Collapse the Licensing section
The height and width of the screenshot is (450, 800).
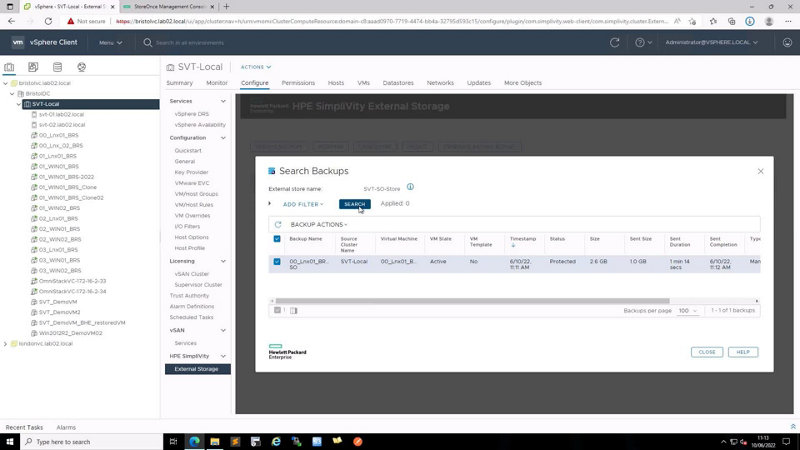[223, 261]
